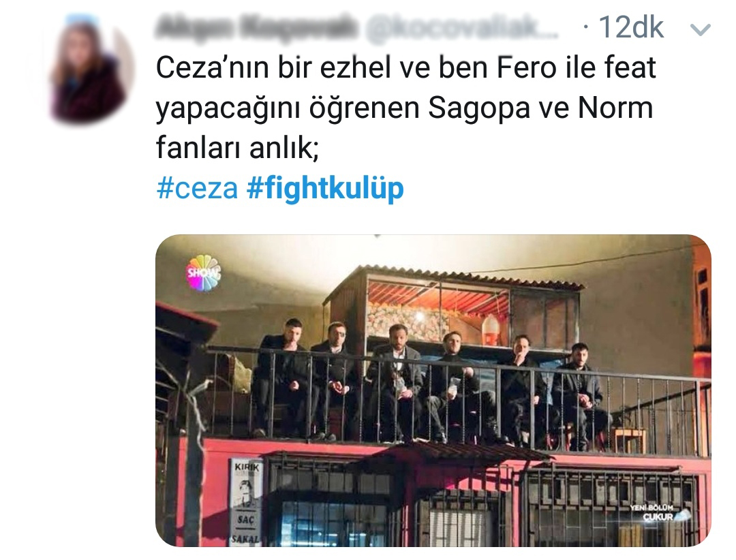Click the Show TV logo in photo
This screenshot has width=736, height=560.
pyautogui.click(x=203, y=273)
